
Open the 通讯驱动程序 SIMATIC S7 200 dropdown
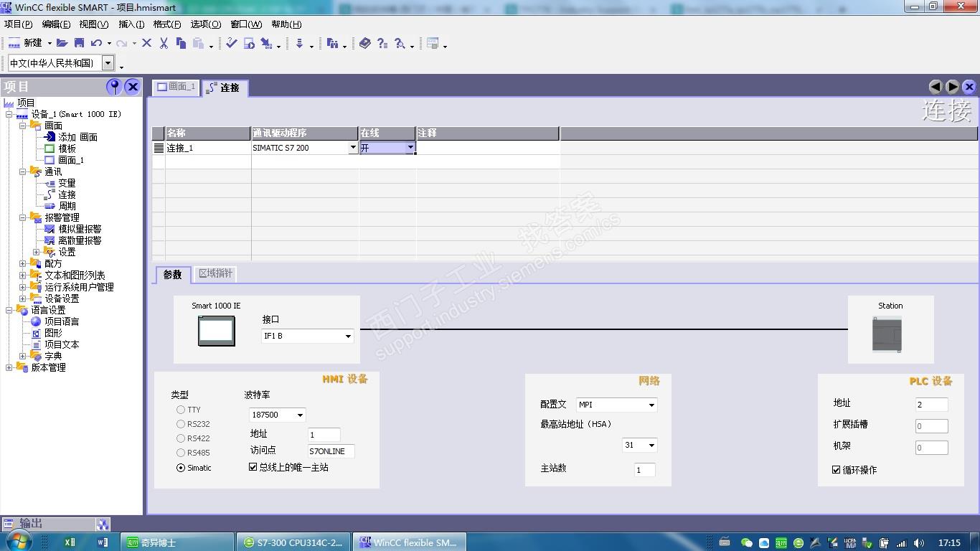[353, 148]
